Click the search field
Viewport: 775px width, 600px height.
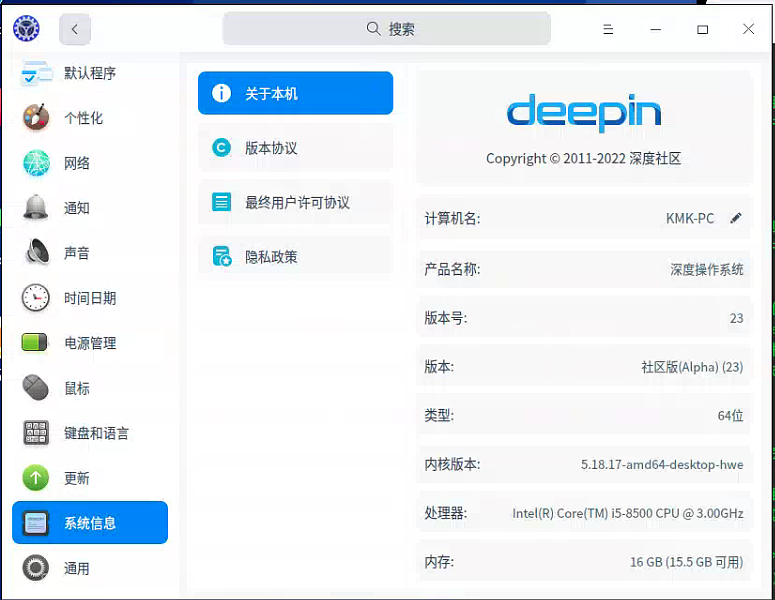387,29
